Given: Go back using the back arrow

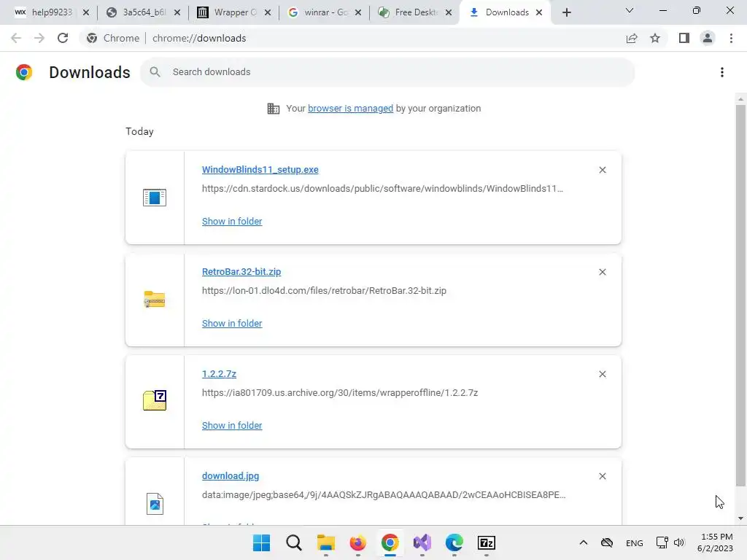Looking at the screenshot, I should tap(16, 38).
